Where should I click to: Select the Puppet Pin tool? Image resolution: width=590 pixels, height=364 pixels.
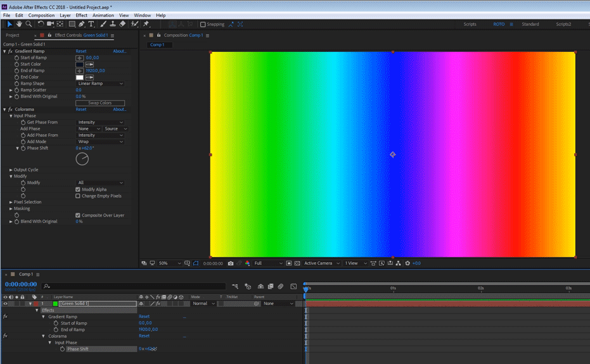[146, 24]
